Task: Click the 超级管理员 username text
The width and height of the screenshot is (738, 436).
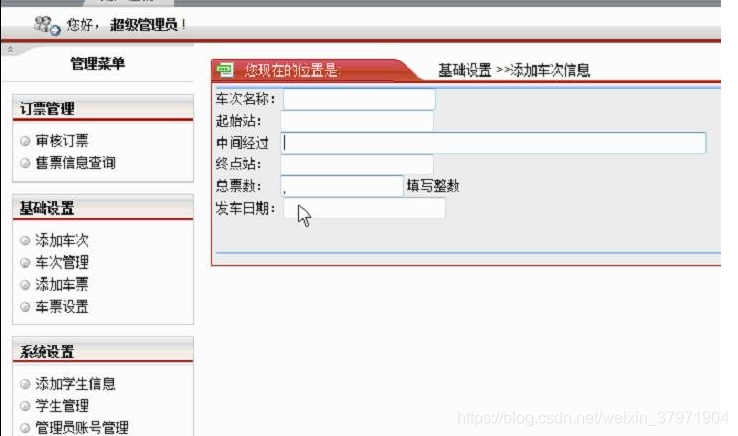Action: [144, 24]
